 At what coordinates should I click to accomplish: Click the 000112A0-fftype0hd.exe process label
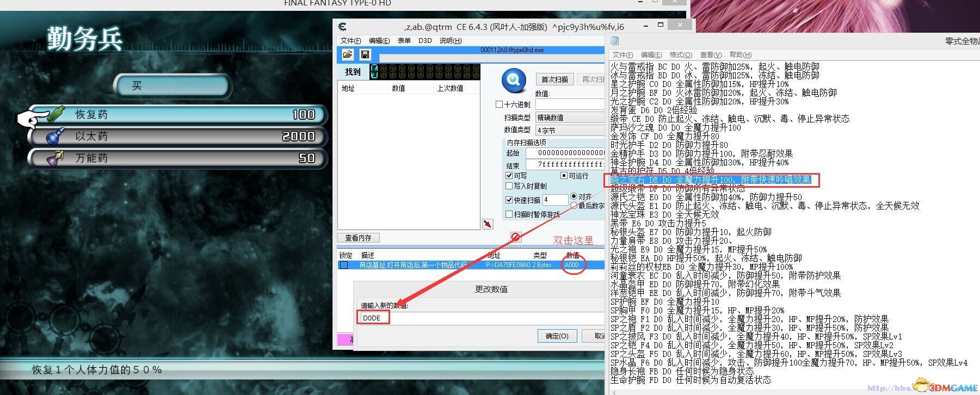coord(512,50)
